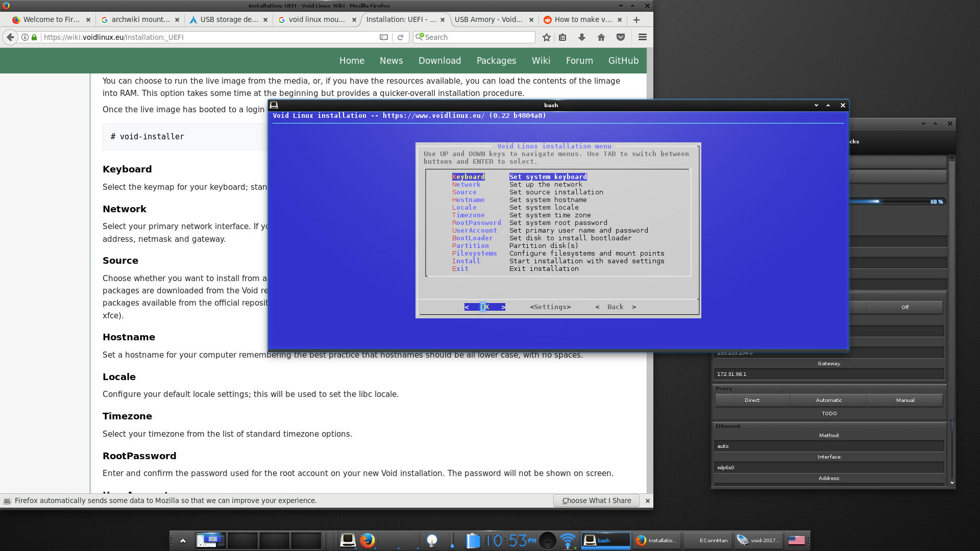Launch terminal from the panel launcher

tap(348, 540)
